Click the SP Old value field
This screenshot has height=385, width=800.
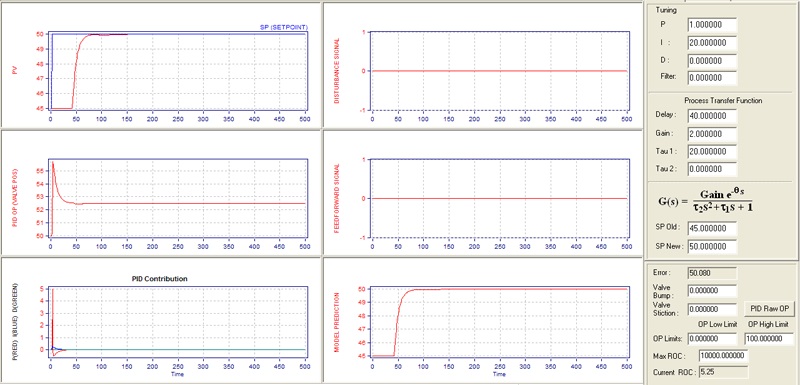(x=712, y=228)
